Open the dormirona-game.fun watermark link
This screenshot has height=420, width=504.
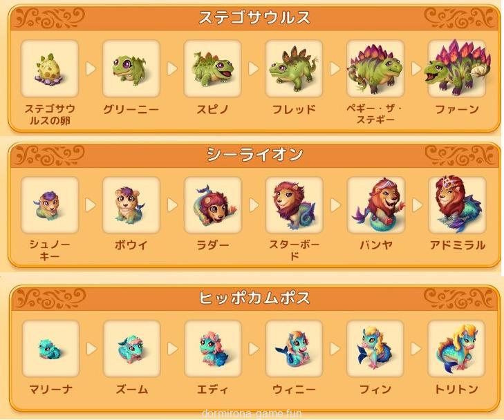point(252,413)
